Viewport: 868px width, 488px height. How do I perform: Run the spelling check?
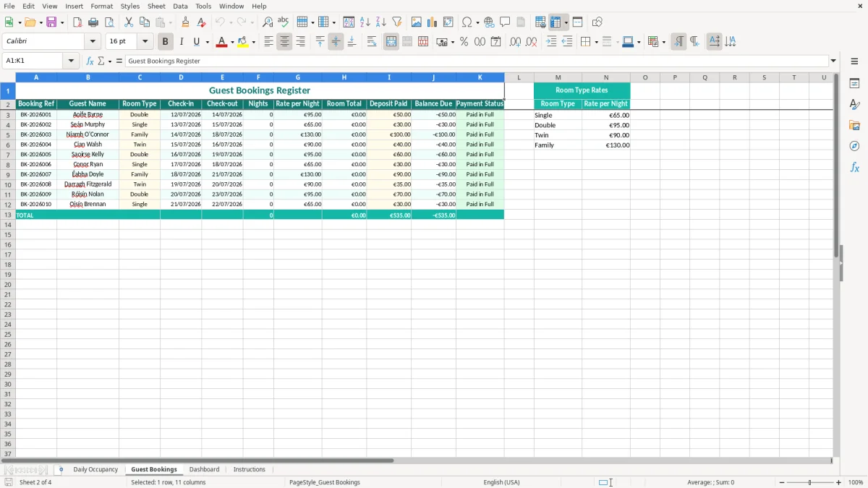point(284,22)
